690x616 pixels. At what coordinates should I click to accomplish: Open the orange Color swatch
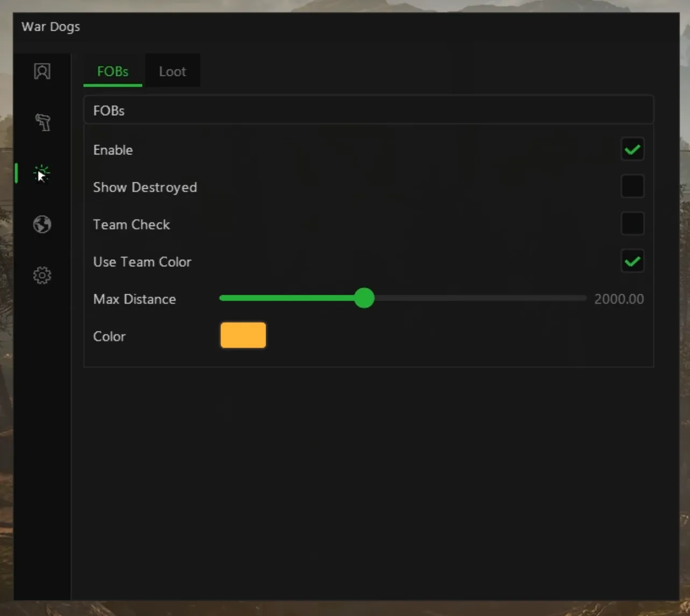click(x=243, y=335)
